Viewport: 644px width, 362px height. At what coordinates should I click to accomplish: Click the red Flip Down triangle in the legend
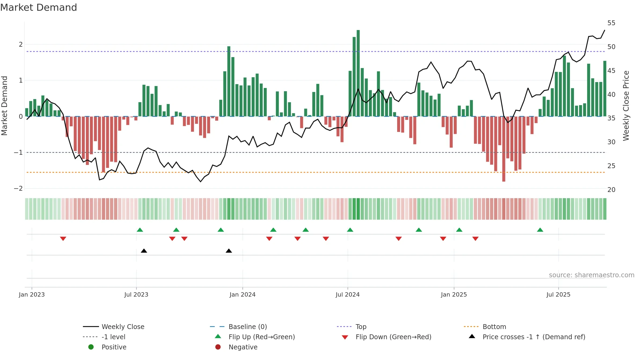click(x=345, y=337)
